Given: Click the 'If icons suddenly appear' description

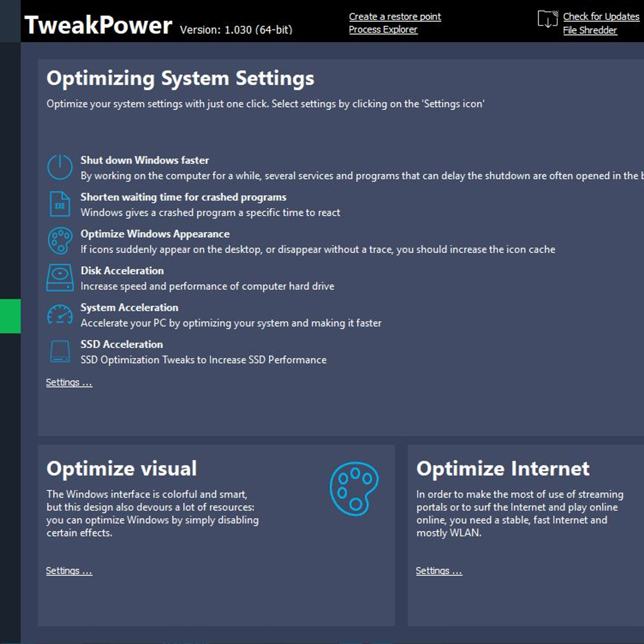Looking at the screenshot, I should [x=318, y=250].
